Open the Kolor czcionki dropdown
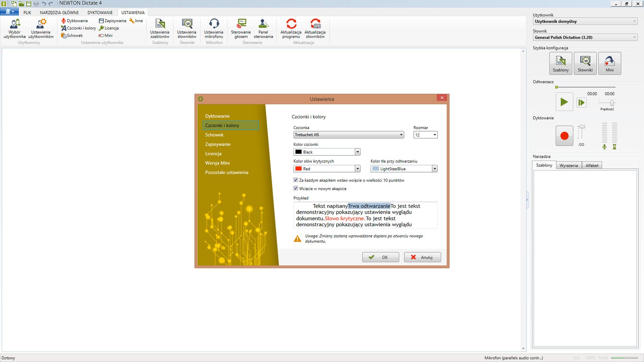This screenshot has width=644, height=362. tap(326, 152)
